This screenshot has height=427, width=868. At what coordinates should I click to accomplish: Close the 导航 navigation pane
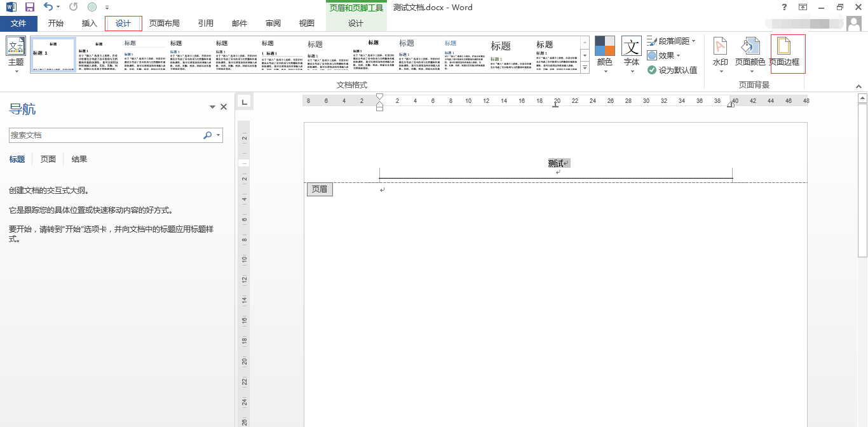(x=223, y=107)
